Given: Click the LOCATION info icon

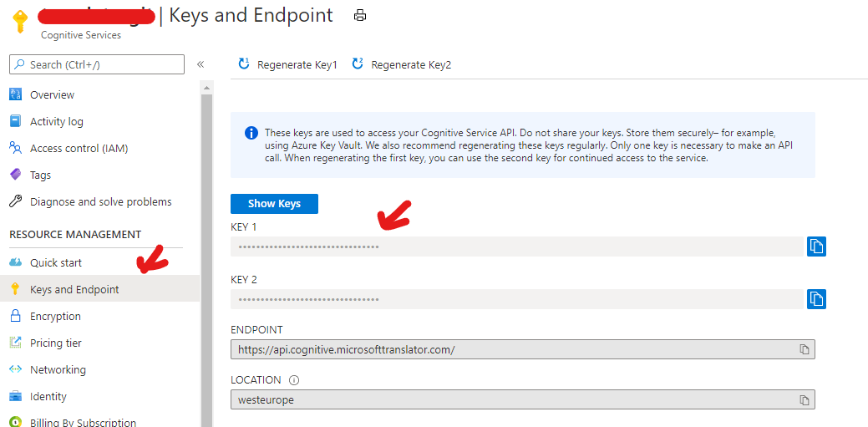Looking at the screenshot, I should [x=294, y=380].
